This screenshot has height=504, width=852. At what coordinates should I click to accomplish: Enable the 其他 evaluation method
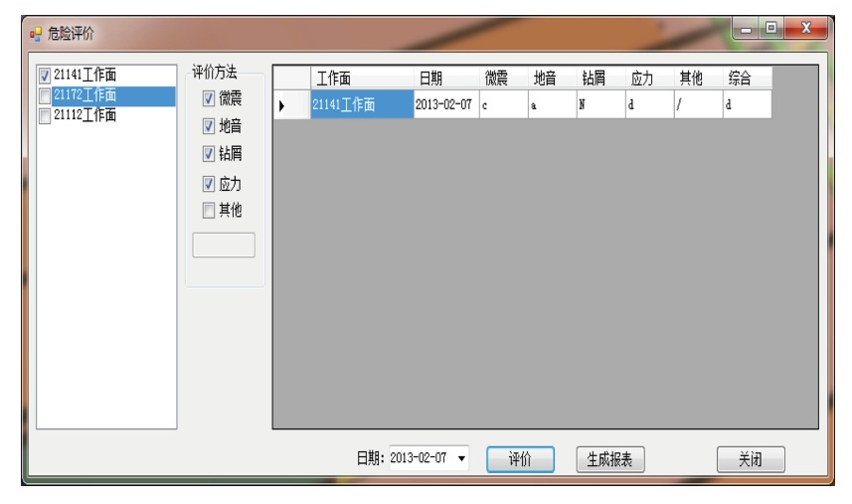pos(209,210)
